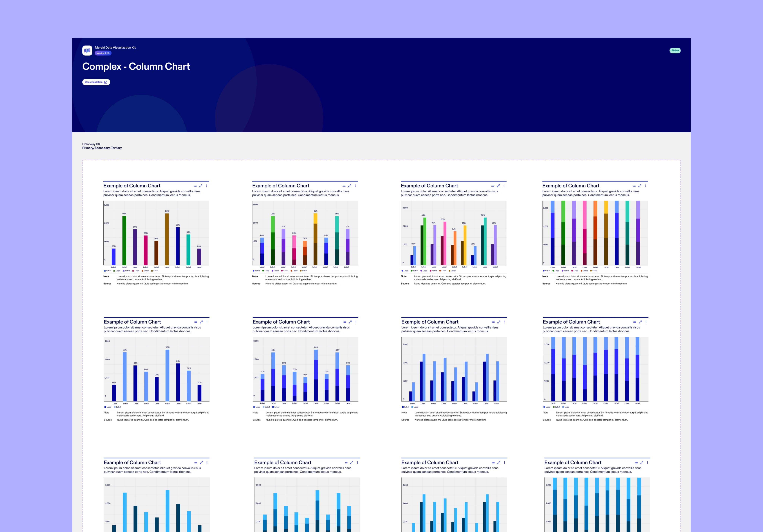Image resolution: width=763 pixels, height=532 pixels.
Task: Open the three-dot menu on the blue grouped column chart
Action: (504, 322)
